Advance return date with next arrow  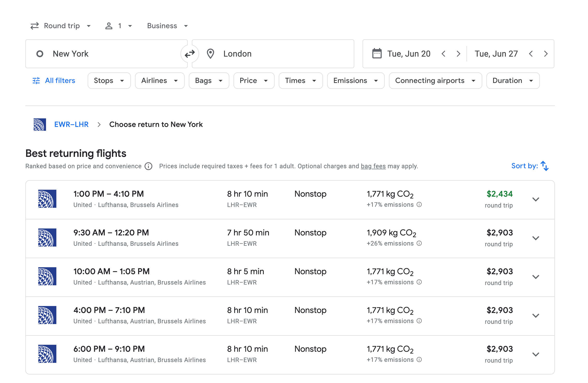click(x=546, y=54)
